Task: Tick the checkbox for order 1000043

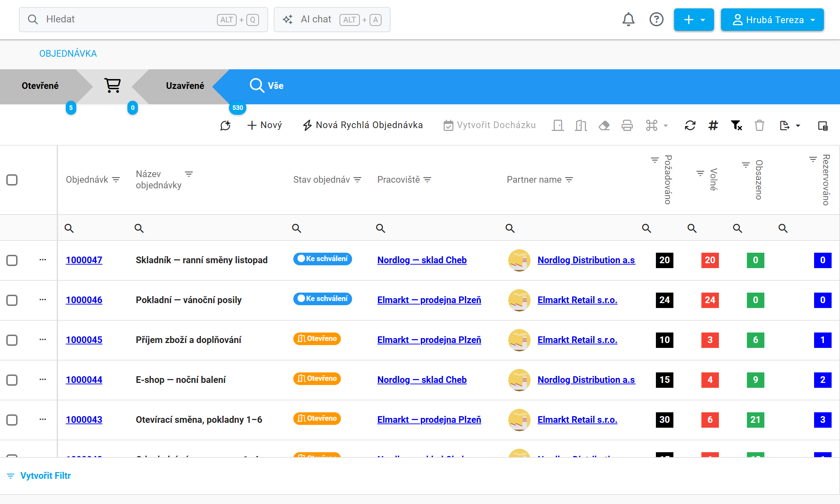Action: coord(12,420)
